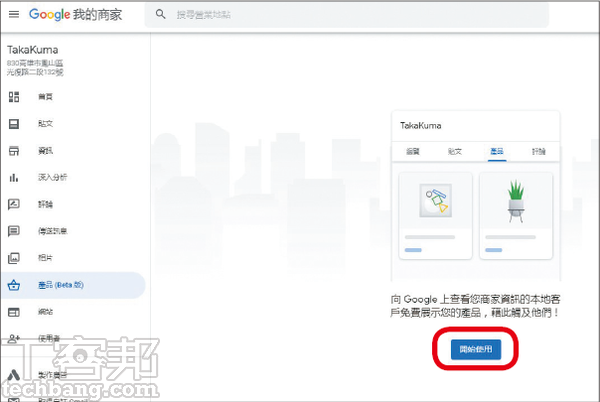Select the 產品 (Beta 版) basket icon
This screenshot has width=600, height=402.
[x=14, y=285]
